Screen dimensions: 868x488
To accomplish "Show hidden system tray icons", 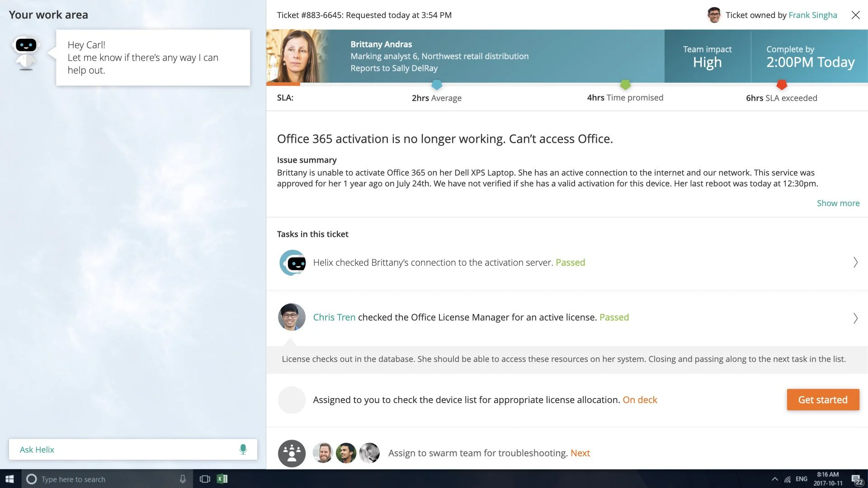I will 775,479.
